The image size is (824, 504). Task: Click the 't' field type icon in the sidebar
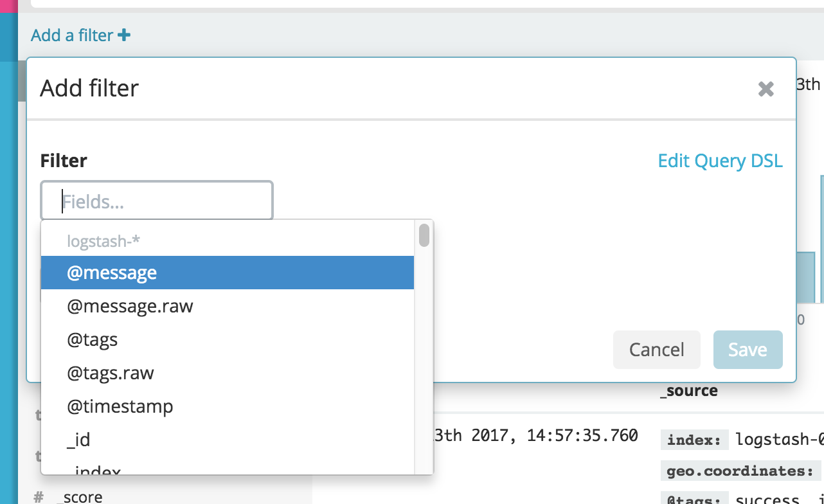(37, 416)
